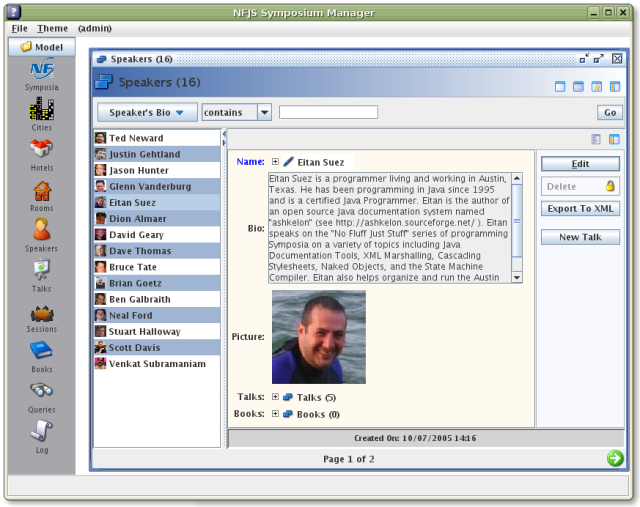Open the Queries binoculars icon

point(42,391)
